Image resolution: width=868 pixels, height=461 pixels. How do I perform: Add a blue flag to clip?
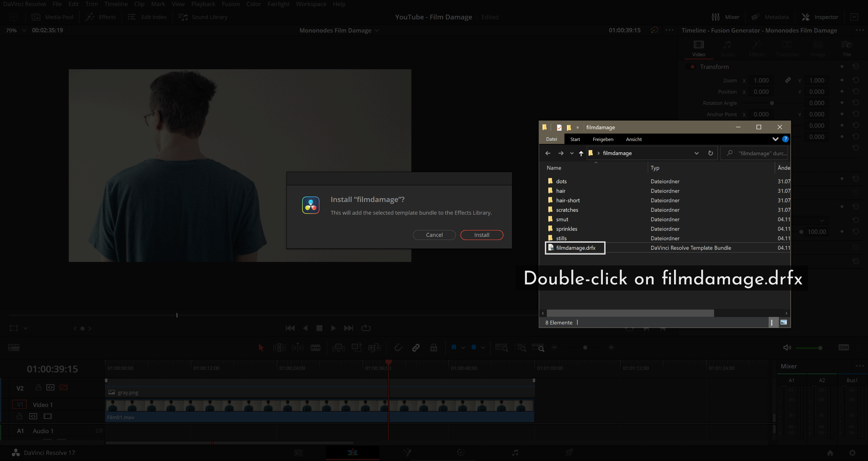[x=454, y=347]
